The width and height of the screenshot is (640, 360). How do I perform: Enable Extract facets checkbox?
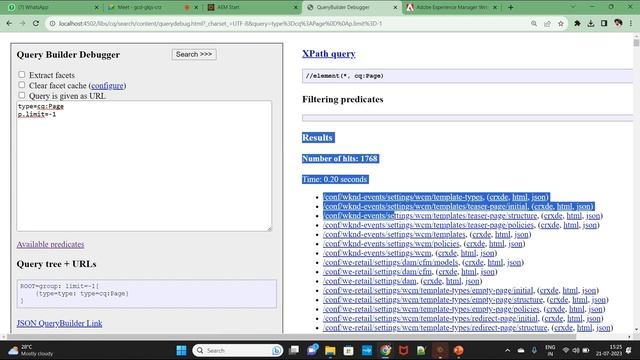[22, 75]
